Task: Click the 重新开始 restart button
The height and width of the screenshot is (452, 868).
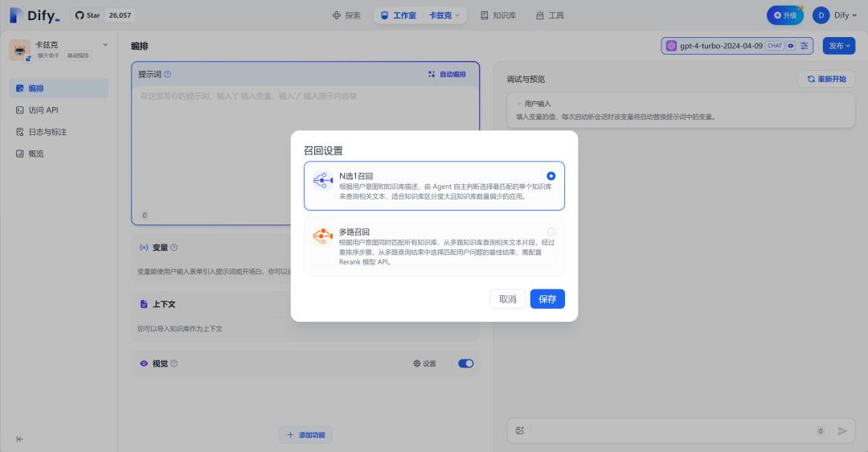Action: (826, 79)
